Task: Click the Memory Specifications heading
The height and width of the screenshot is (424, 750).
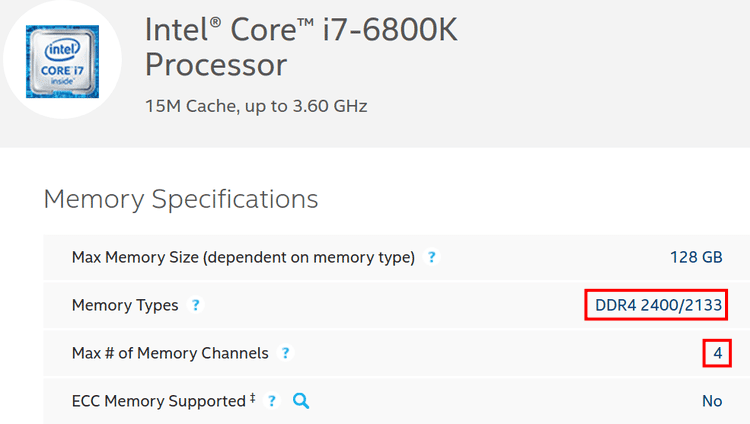Action: click(x=181, y=199)
